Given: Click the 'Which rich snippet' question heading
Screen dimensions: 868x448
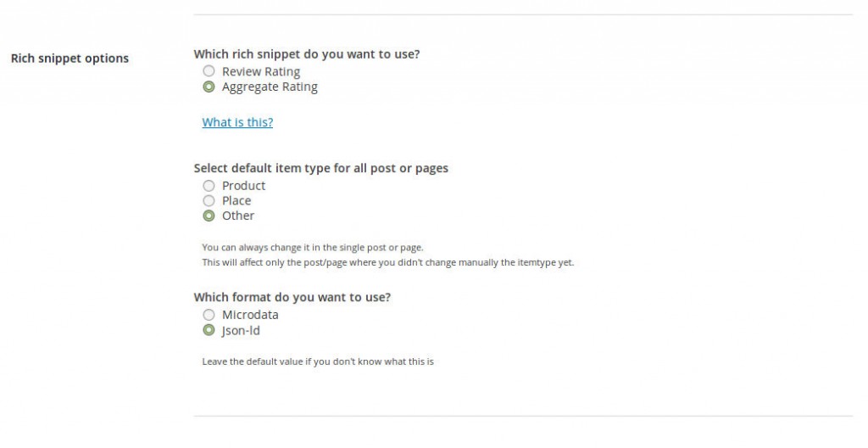Looking at the screenshot, I should click(x=307, y=54).
